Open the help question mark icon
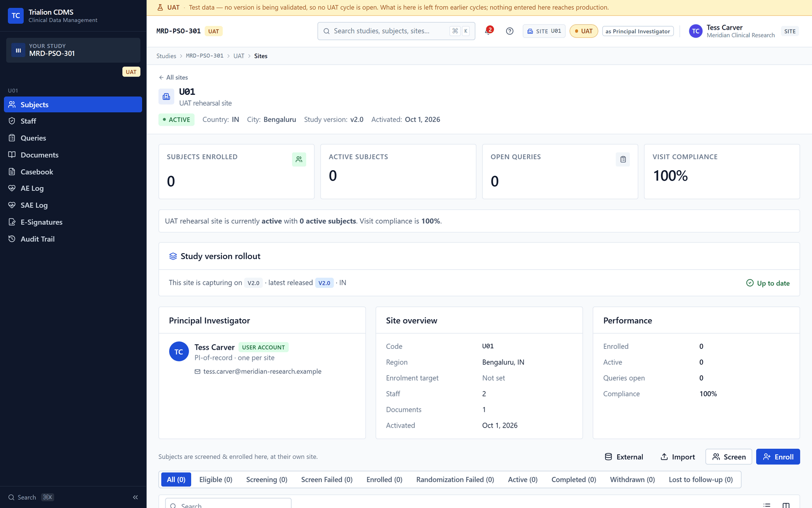The image size is (812, 508). tap(510, 31)
